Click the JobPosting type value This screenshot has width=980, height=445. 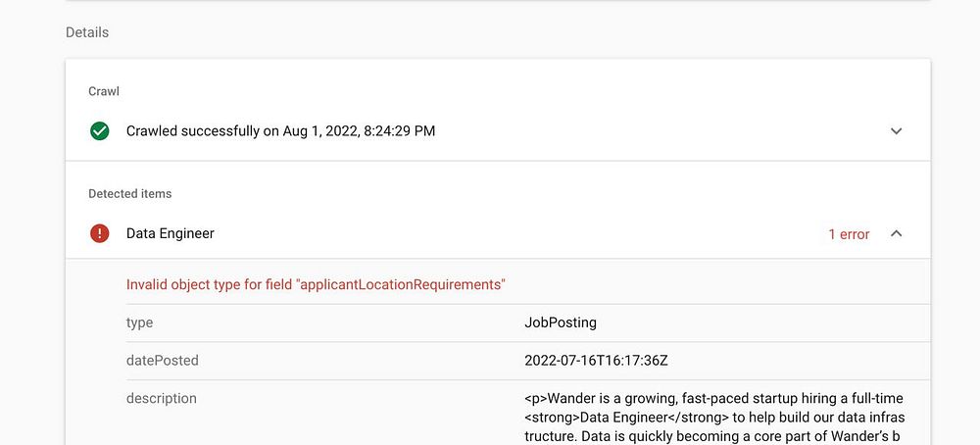click(x=561, y=322)
